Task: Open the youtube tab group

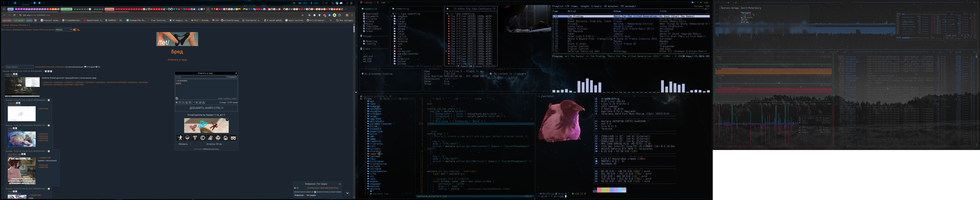Action: pyautogui.click(x=110, y=9)
